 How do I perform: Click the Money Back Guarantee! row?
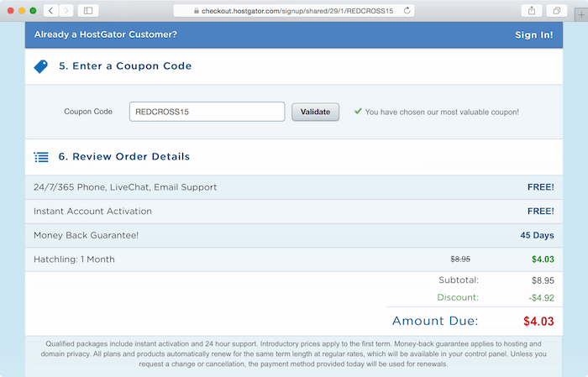pos(294,235)
